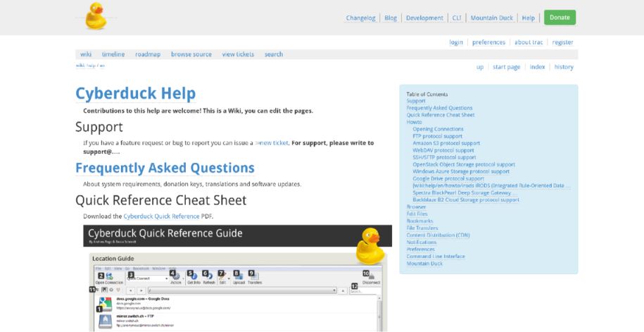The image size is (644, 332).
Task: Open the roadmap tab
Action: tap(148, 54)
